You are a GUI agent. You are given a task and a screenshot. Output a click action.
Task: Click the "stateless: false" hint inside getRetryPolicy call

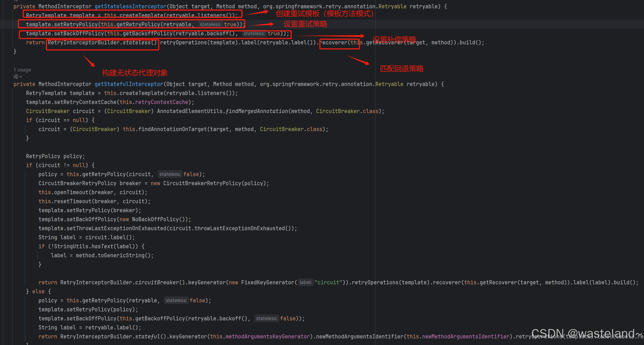pyautogui.click(x=170, y=174)
